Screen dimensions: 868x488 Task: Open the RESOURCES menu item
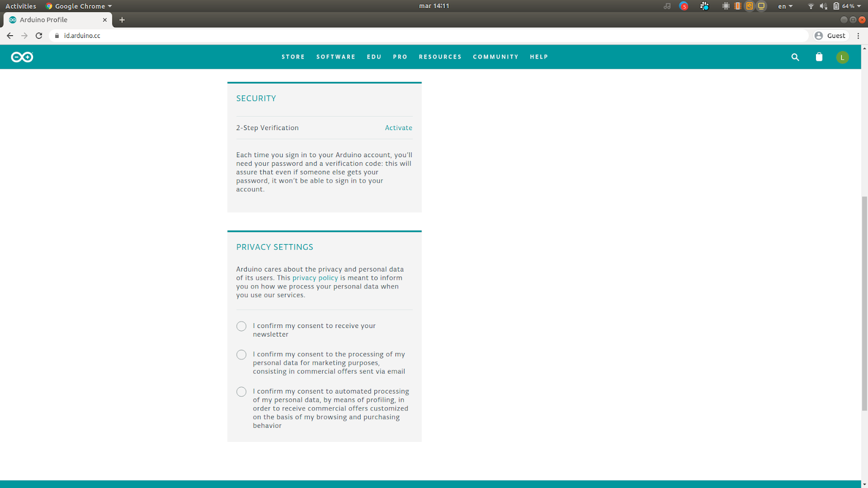point(440,57)
